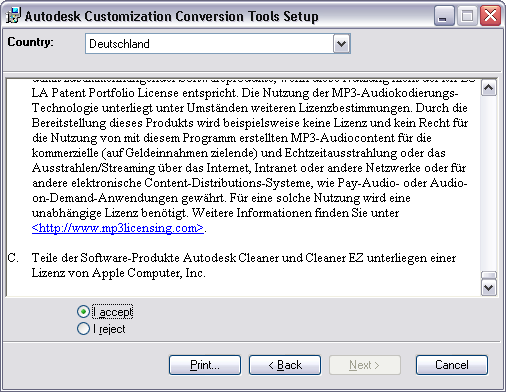This screenshot has height=392, width=506.
Task: Click the 'Country:' label
Action: click(30, 42)
